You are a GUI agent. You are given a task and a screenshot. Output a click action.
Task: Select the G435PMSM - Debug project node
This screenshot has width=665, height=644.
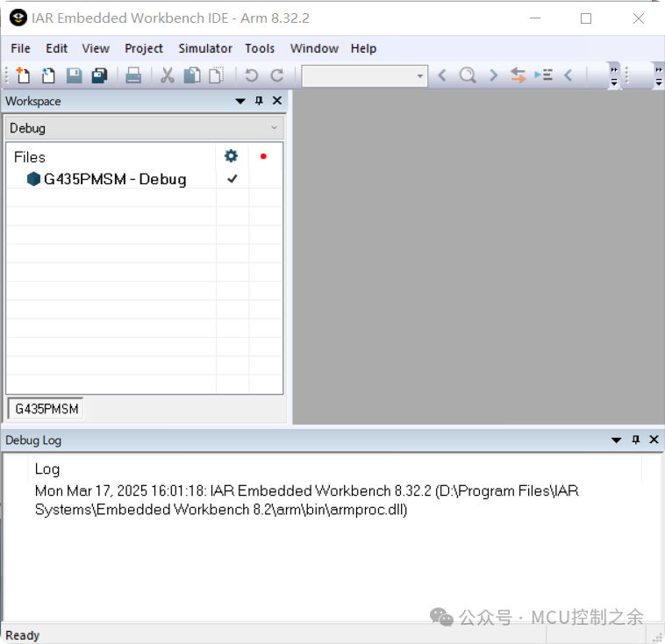pyautogui.click(x=106, y=179)
